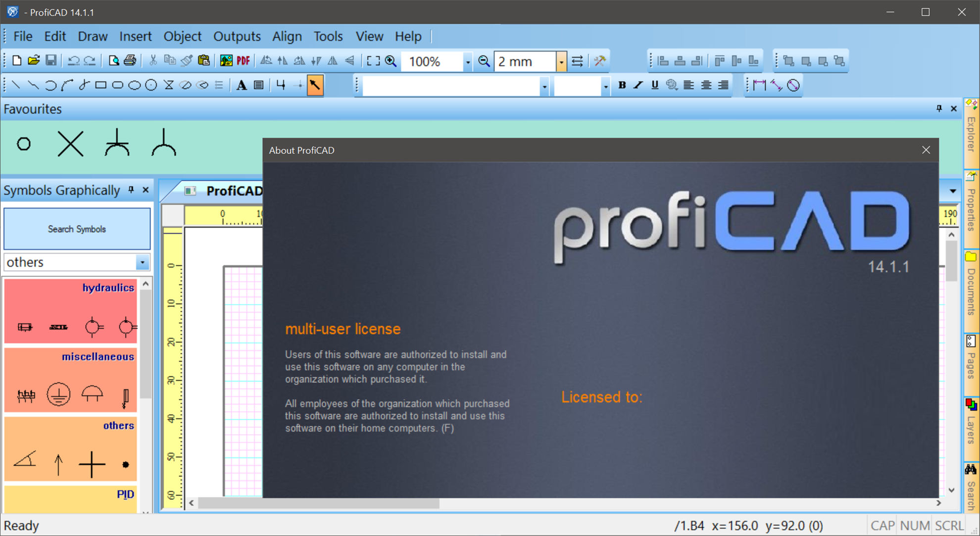Viewport: 980px width, 536px height.
Task: Open the Draw menu
Action: point(93,37)
